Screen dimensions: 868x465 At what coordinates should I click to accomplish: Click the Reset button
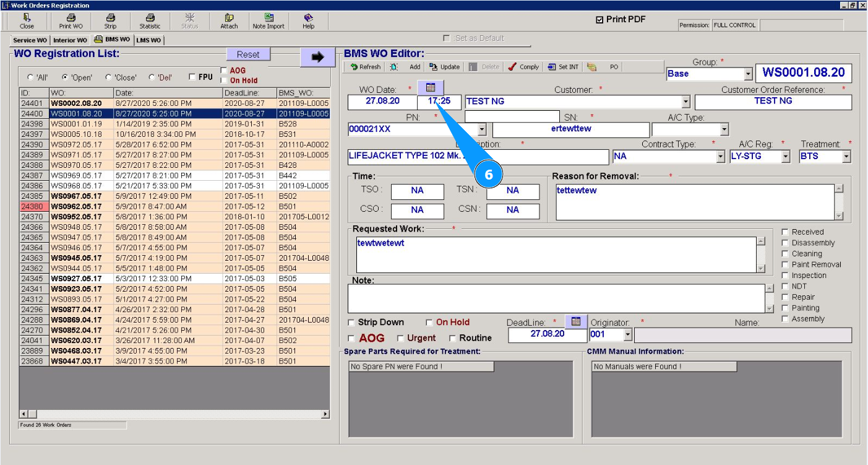pyautogui.click(x=248, y=54)
